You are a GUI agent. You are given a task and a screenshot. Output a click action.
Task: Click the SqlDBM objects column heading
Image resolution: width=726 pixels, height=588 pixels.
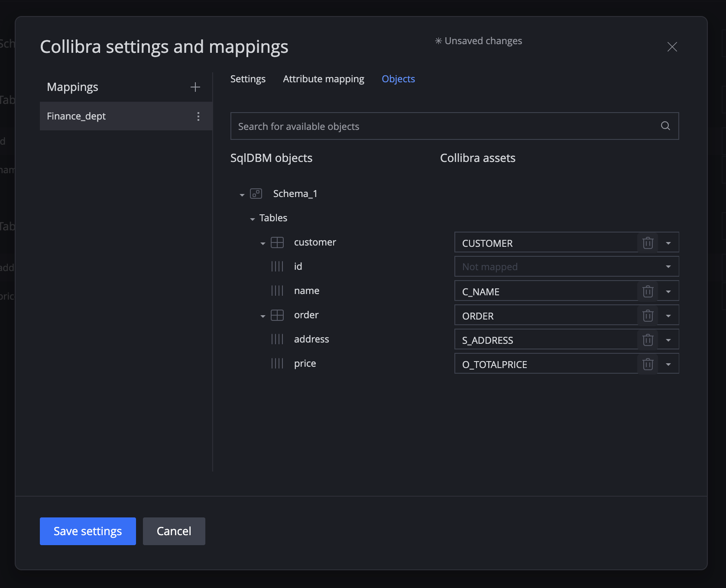[271, 158]
